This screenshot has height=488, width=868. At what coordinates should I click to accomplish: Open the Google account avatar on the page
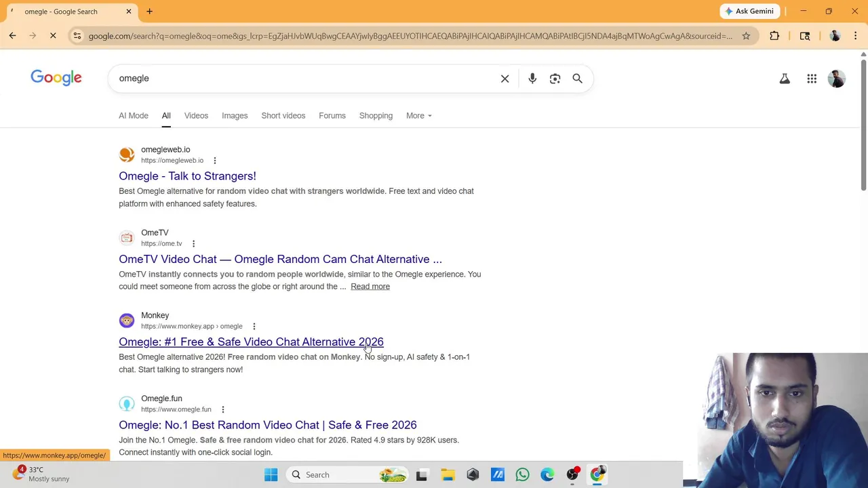[x=837, y=79]
